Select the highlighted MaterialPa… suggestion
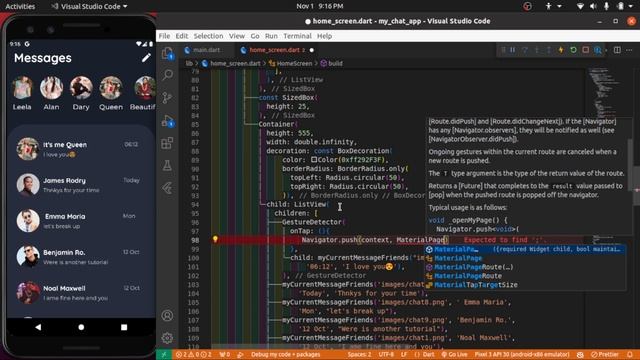 [x=524, y=249]
